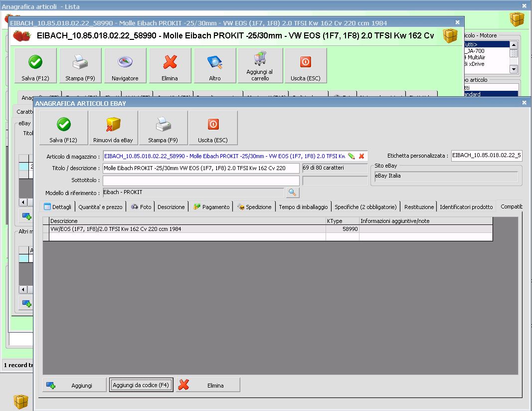Close the Anagrafica Articolo eBay dialog
This screenshot has width=532, height=411.
pos(524,102)
